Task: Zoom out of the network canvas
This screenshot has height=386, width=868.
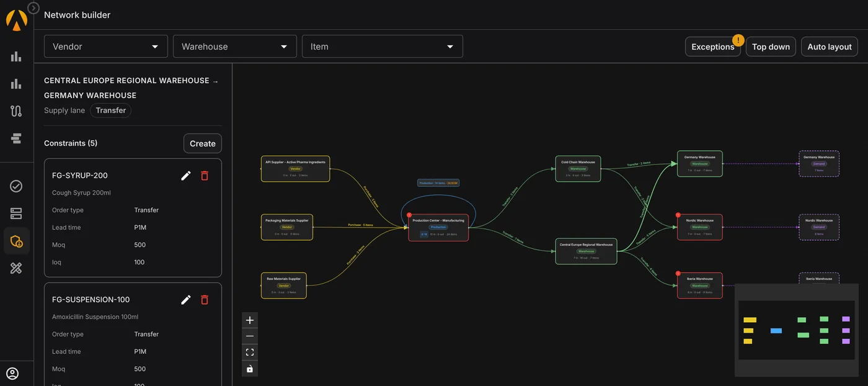Action: coord(250,336)
